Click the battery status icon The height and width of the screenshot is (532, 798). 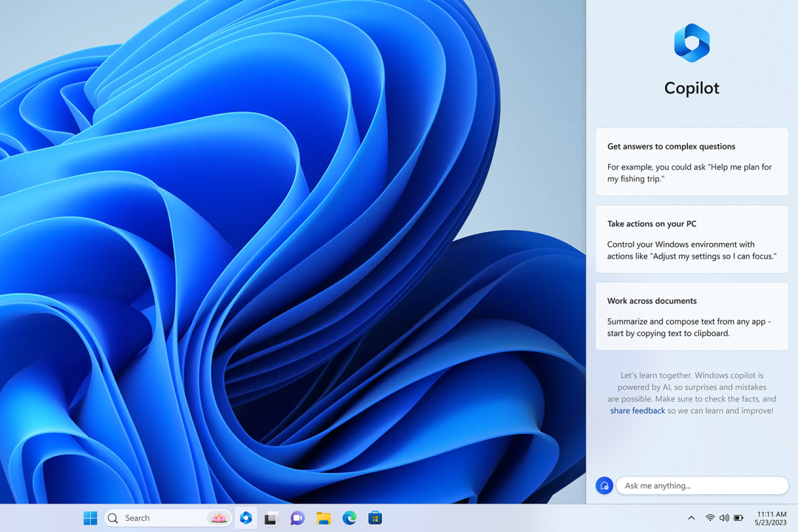738,518
